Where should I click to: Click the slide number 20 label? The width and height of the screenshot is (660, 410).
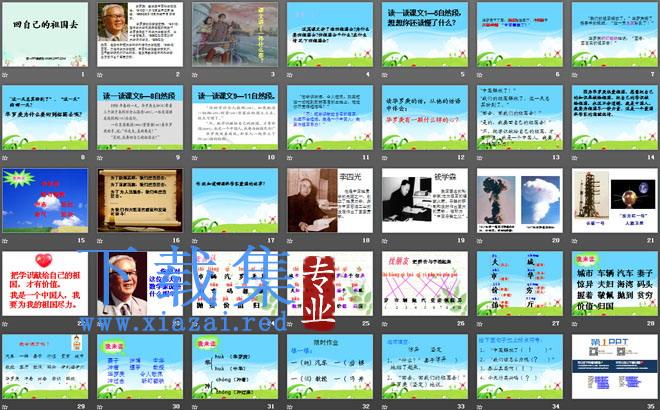[556, 240]
